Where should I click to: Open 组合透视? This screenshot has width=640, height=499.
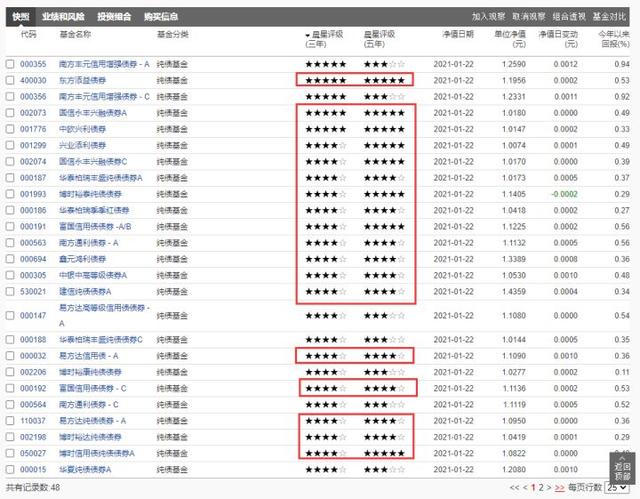click(x=569, y=17)
